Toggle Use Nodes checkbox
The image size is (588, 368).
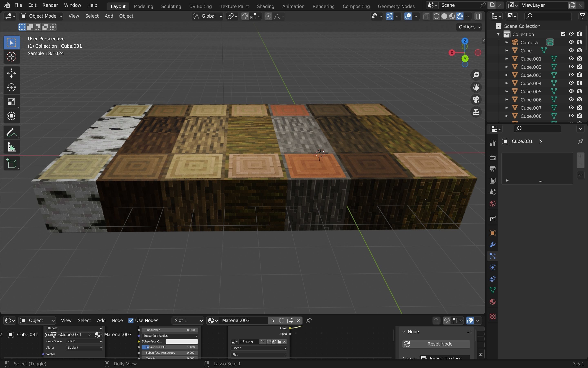[x=131, y=320]
